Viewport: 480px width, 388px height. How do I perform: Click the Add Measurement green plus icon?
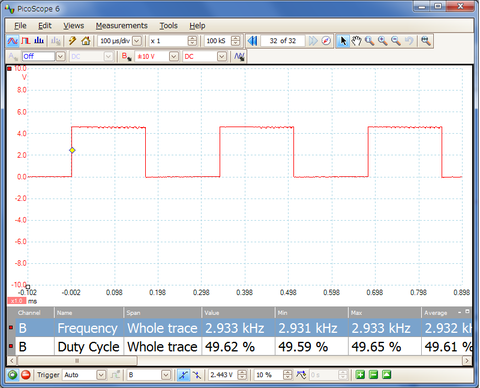pos(360,375)
